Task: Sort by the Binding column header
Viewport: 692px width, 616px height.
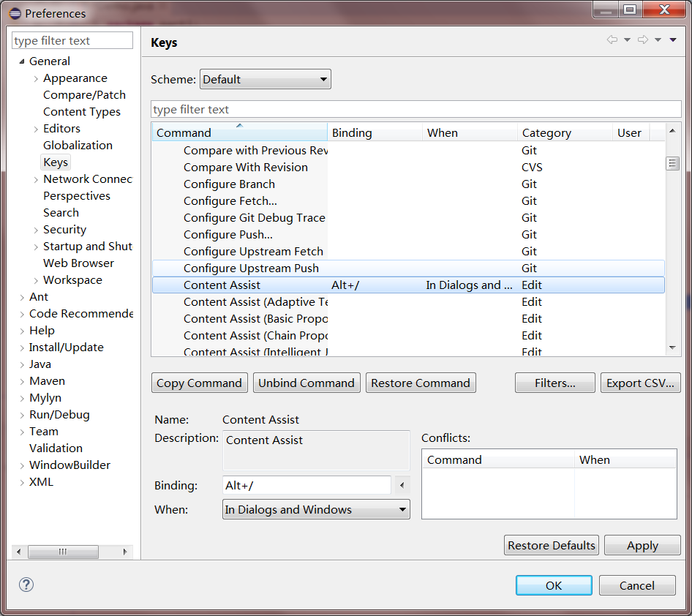Action: coord(375,132)
